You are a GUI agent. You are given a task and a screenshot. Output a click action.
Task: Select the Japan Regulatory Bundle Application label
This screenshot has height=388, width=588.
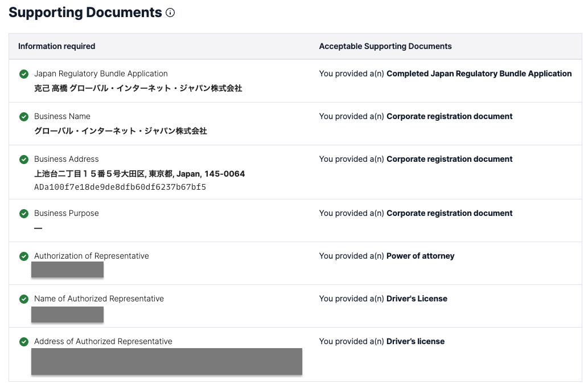coord(101,73)
